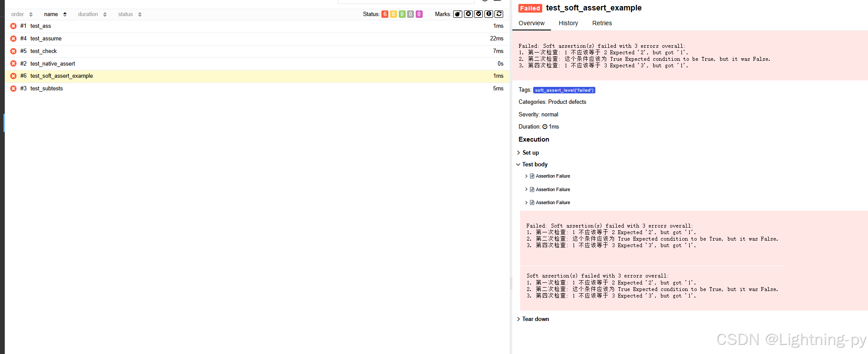The height and width of the screenshot is (354, 868).
Task: Click failed status icon of test_native_assert
Action: 13,63
